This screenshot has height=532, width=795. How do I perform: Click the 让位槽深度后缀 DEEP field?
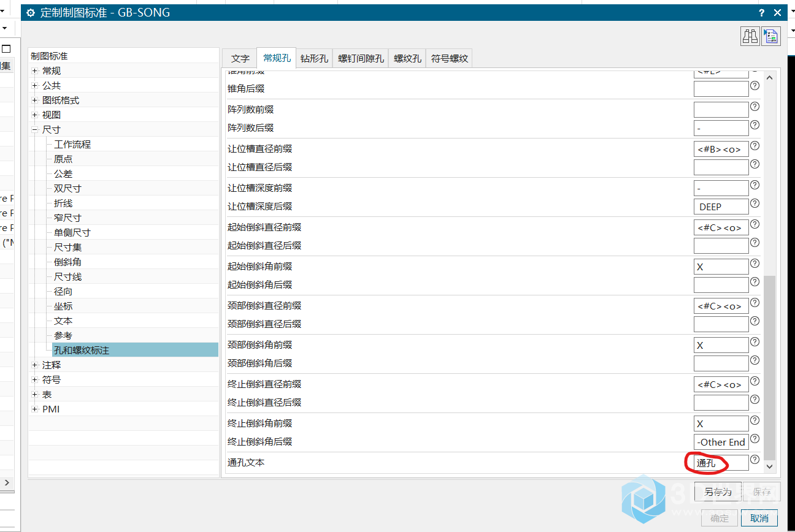click(721, 207)
